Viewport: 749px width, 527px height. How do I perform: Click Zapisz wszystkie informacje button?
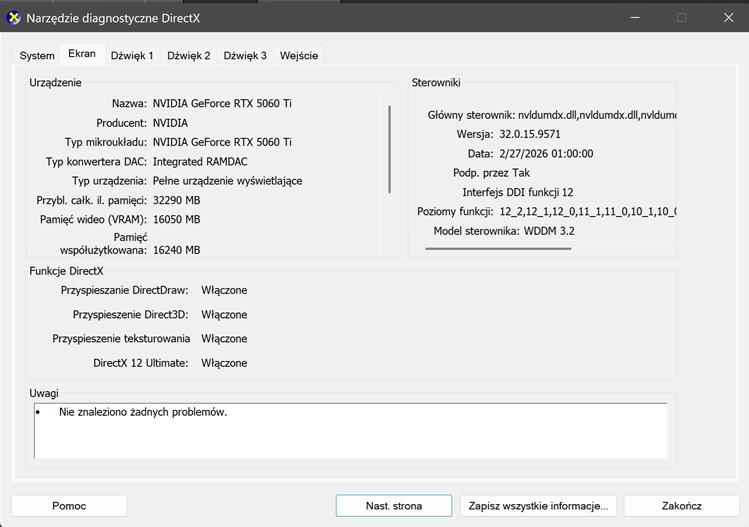click(538, 506)
